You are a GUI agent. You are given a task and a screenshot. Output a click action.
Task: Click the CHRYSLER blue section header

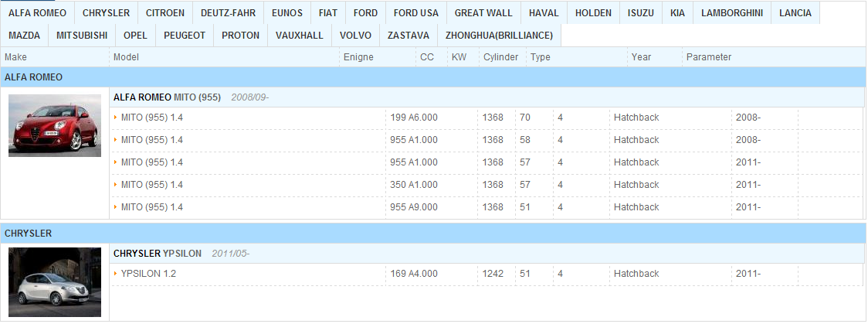[x=433, y=234]
